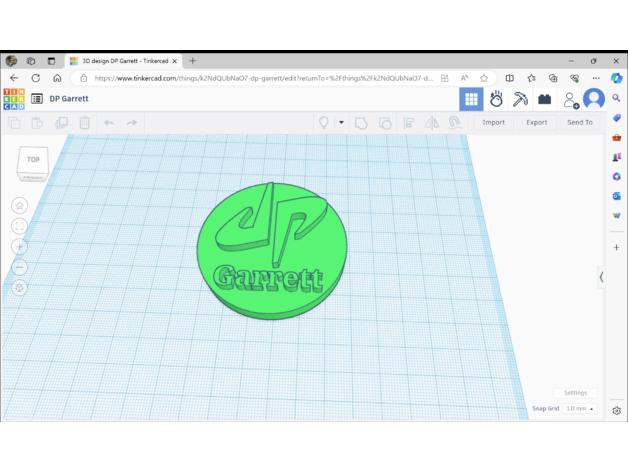628x472 pixels.
Task: Click the TOP face of view cube
Action: point(33,160)
